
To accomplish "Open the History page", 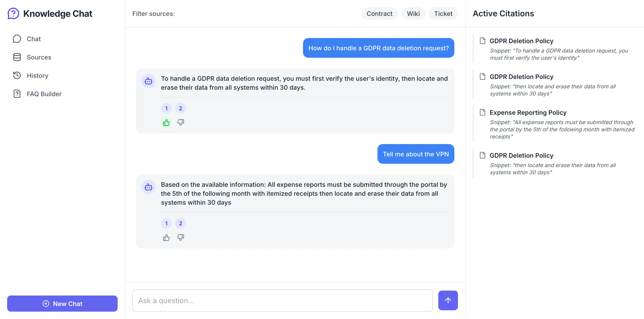I will tap(37, 76).
